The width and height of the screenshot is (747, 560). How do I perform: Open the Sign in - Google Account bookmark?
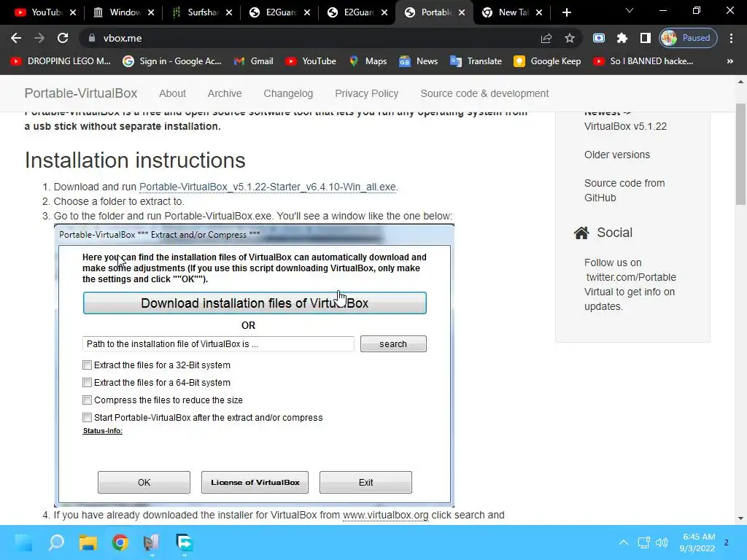pos(172,61)
